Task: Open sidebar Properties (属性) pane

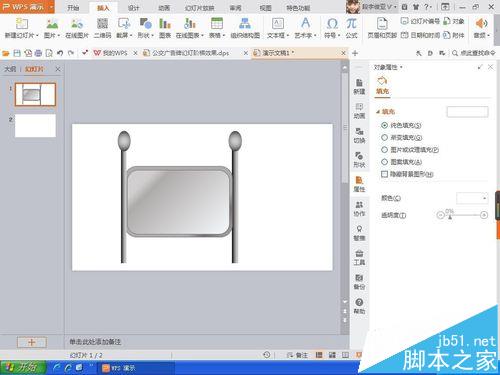Action: [359, 184]
